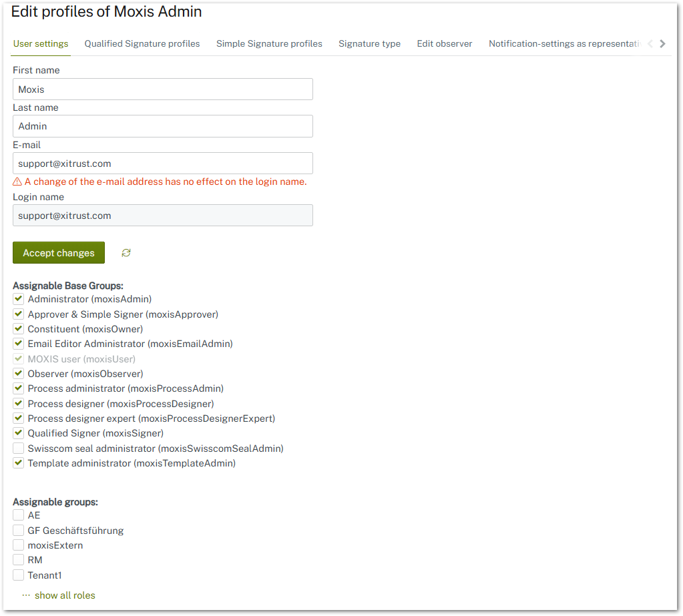Switch to Simple Signature profiles tab
683x616 pixels.
point(269,44)
